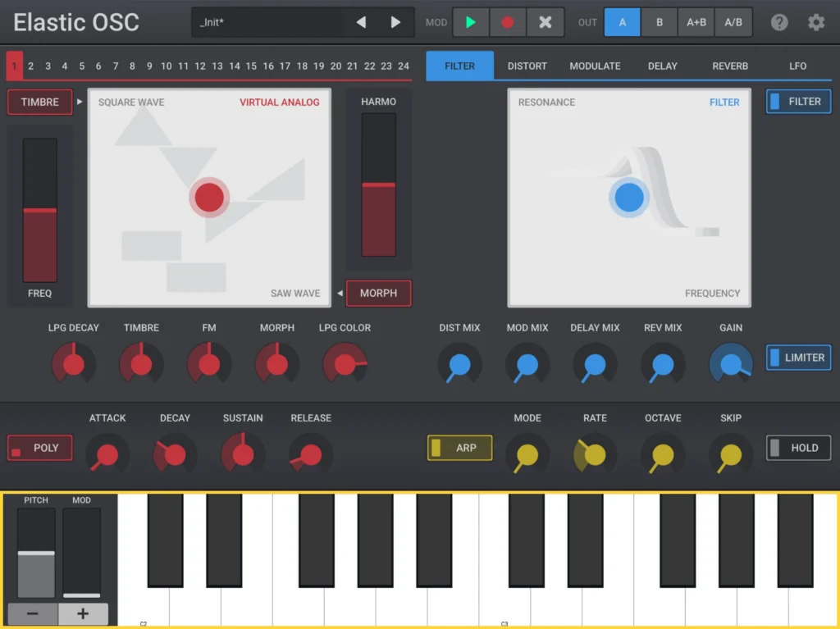This screenshot has width=840, height=629.
Task: Start modulation playback with green play button
Action: 471,22
